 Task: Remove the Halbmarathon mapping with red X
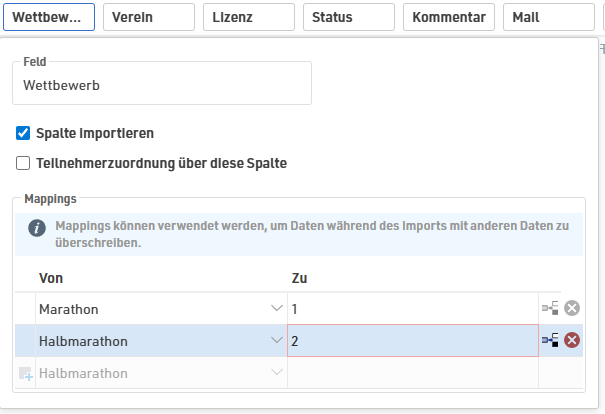(572, 341)
